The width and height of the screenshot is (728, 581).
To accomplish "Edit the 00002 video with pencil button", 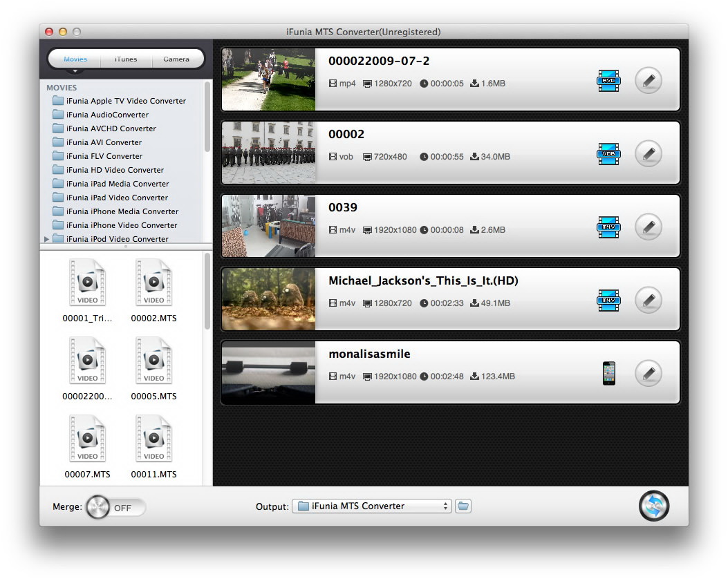I will (x=648, y=153).
